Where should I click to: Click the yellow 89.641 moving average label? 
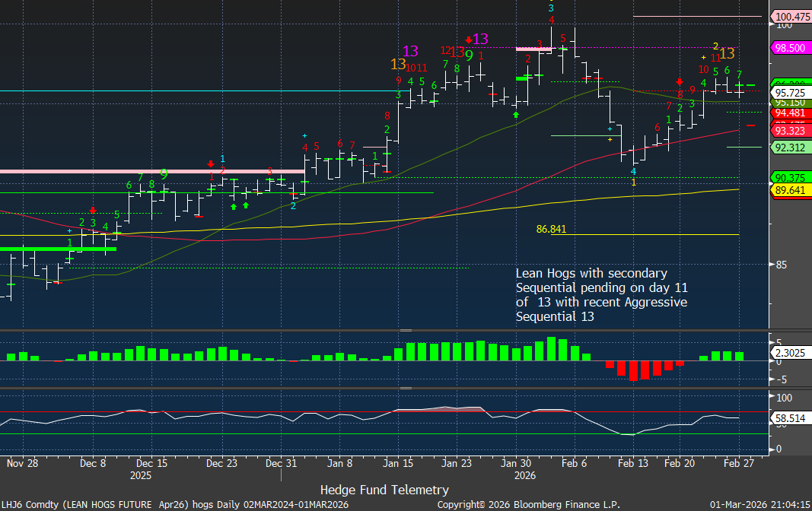click(791, 190)
